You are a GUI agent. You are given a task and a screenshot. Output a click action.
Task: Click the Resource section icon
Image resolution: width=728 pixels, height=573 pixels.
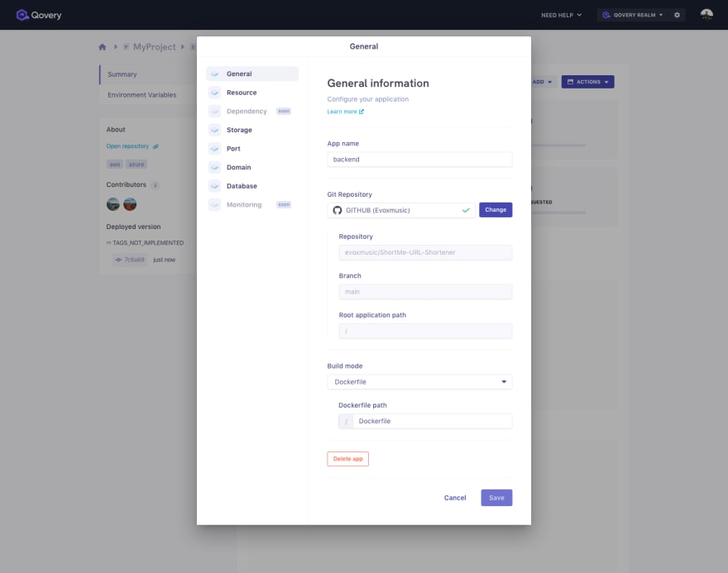(214, 93)
